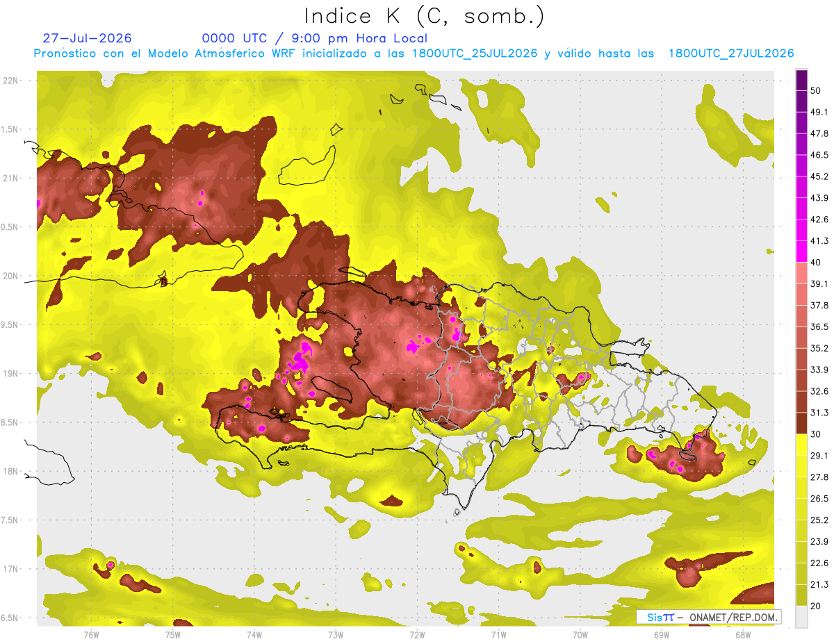Select the salmon swatch between 39.1 and 40
Image resolution: width=834 pixels, height=644 pixels.
pyautogui.click(x=801, y=273)
